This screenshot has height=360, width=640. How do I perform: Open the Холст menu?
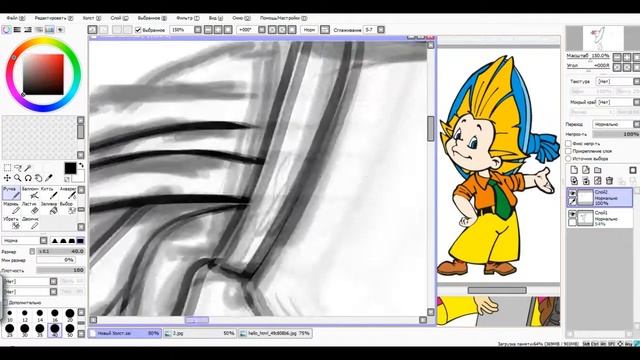(x=91, y=18)
